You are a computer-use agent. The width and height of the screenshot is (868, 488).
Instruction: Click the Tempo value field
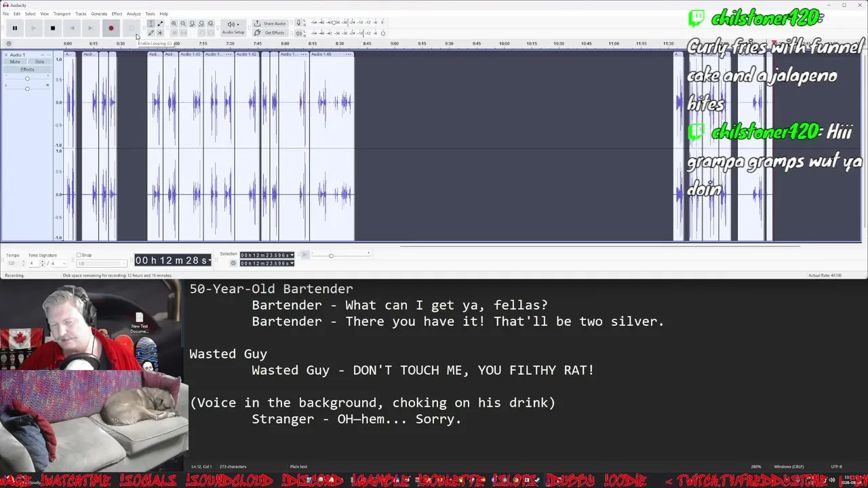pyautogui.click(x=14, y=263)
